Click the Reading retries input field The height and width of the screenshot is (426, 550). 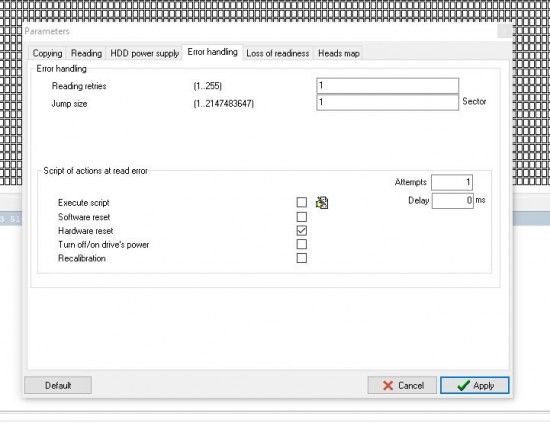388,86
